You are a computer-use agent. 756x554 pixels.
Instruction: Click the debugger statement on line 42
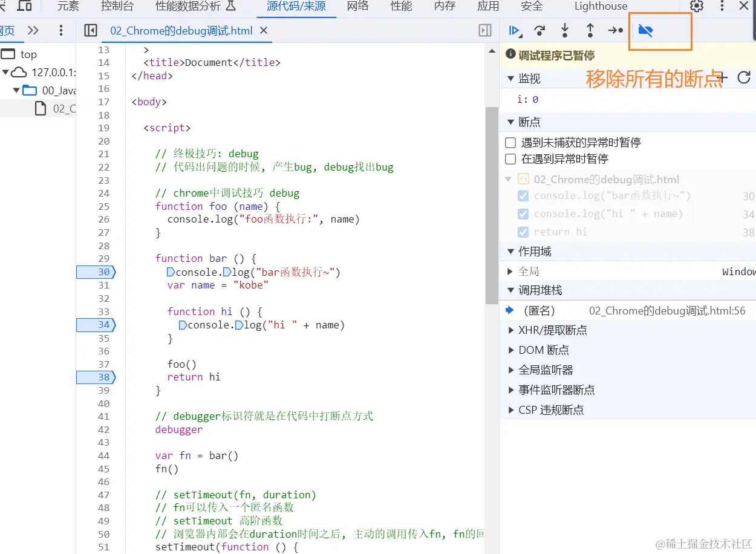[x=179, y=430]
